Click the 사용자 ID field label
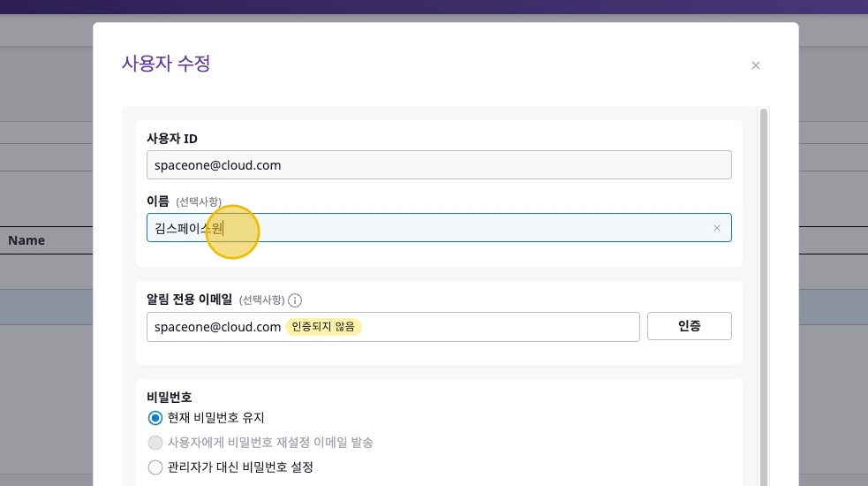The height and width of the screenshot is (486, 868). click(171, 139)
